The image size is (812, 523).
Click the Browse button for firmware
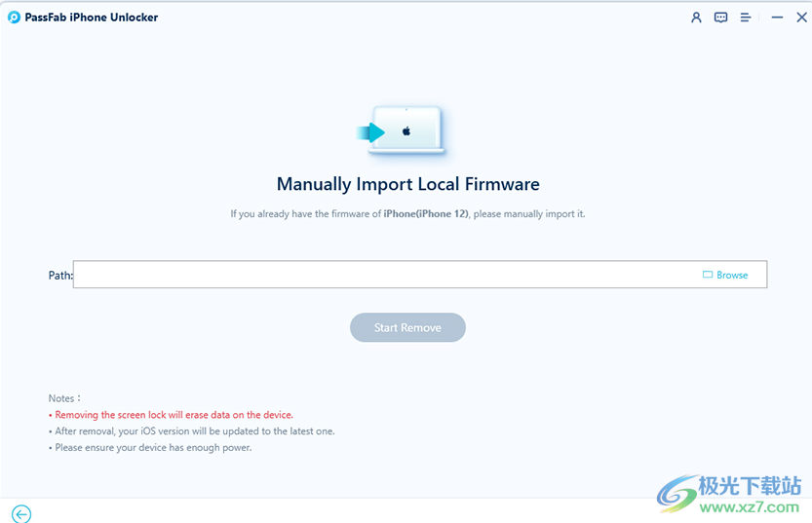(x=725, y=275)
